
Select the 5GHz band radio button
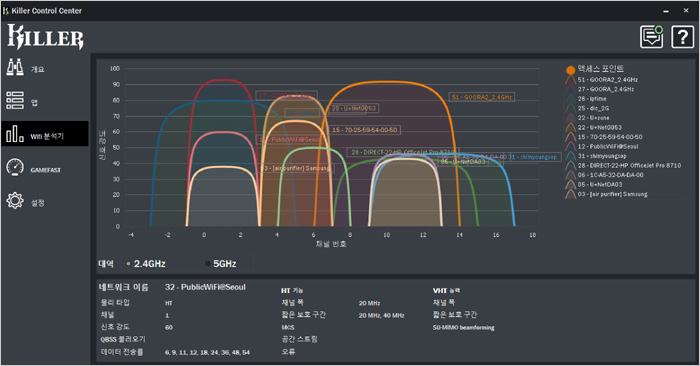pos(208,264)
